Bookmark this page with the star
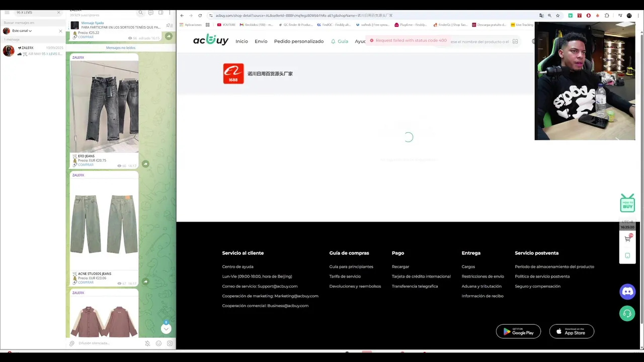The width and height of the screenshot is (644, 362). click(x=557, y=16)
